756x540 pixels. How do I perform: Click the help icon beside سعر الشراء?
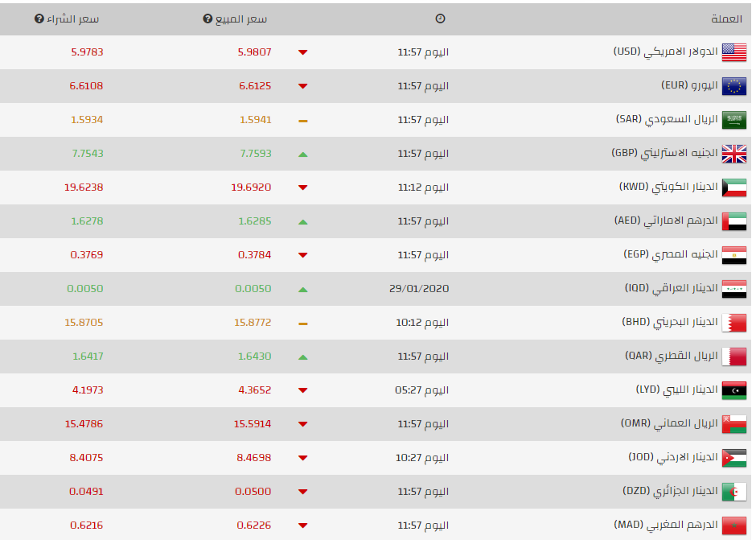click(x=39, y=19)
